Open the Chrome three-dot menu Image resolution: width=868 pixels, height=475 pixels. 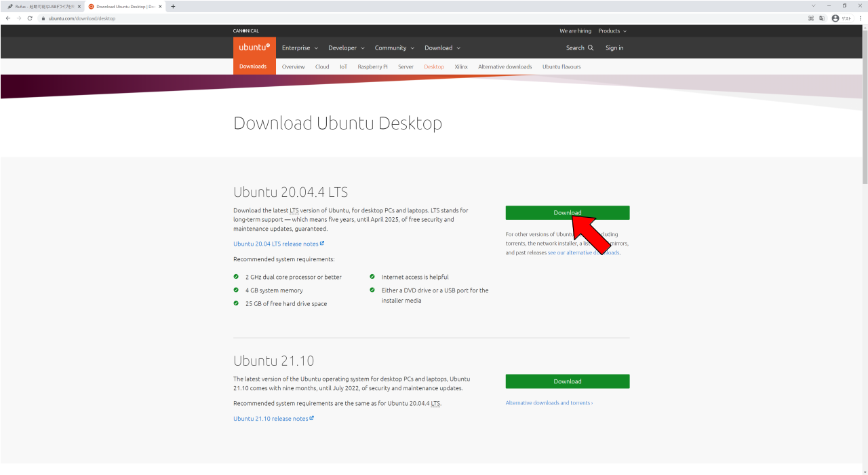(860, 18)
